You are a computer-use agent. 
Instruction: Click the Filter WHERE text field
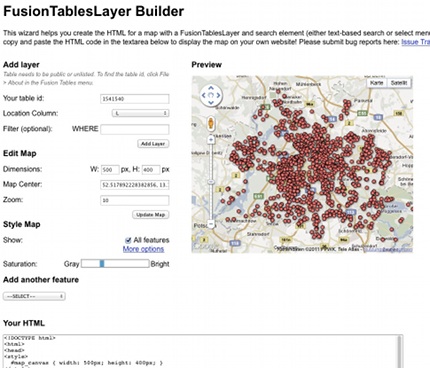(135, 129)
